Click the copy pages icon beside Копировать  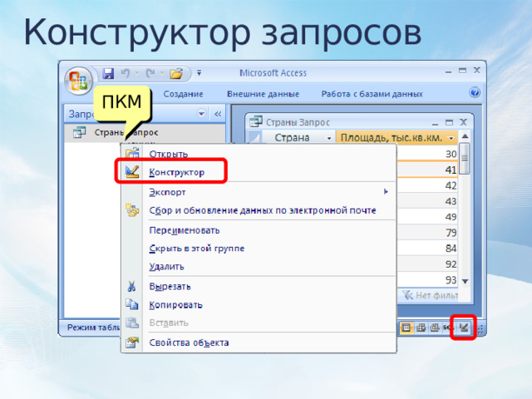click(131, 304)
